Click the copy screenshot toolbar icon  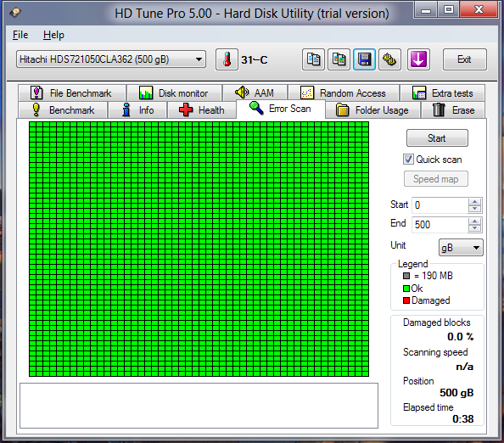pos(339,59)
